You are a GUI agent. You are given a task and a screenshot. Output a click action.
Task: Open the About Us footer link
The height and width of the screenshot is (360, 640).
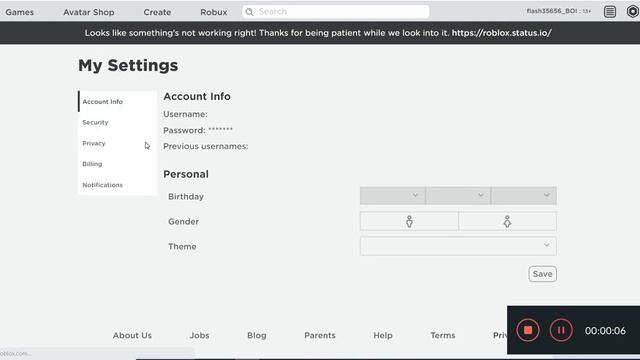click(x=132, y=335)
